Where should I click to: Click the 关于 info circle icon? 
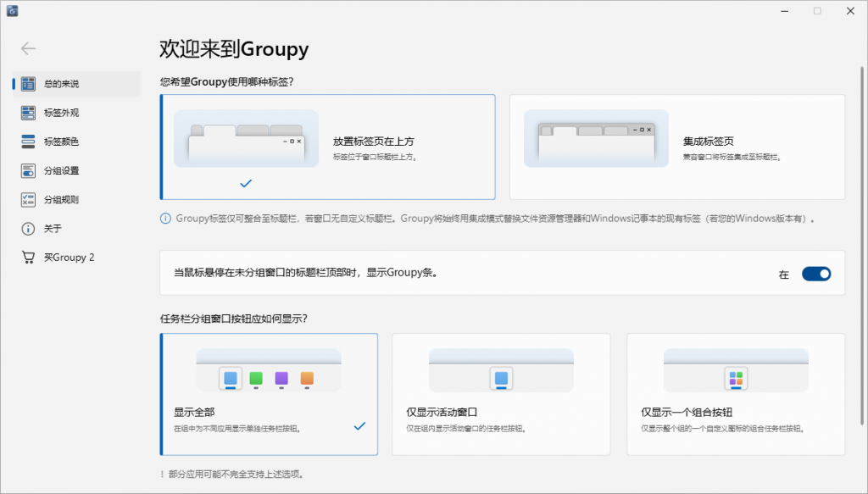coord(26,228)
